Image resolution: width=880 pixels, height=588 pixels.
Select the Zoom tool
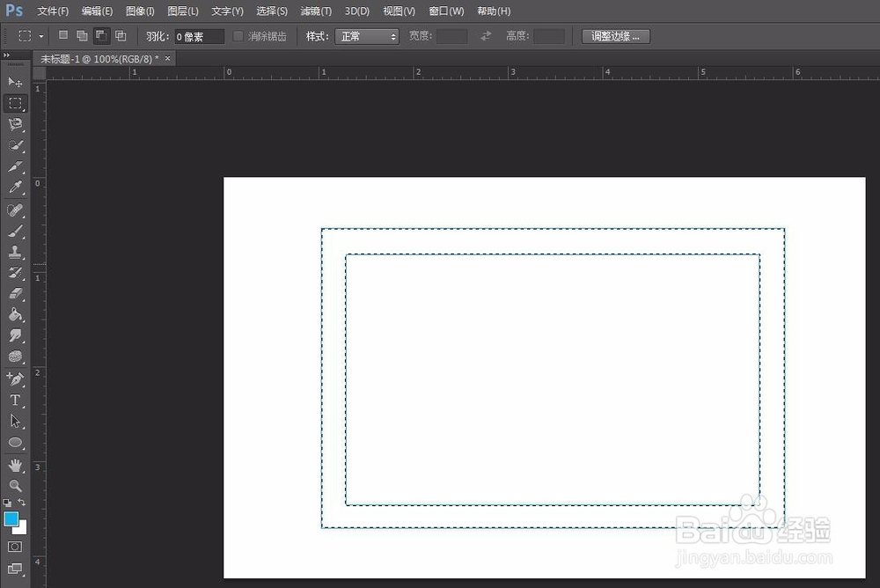pyautogui.click(x=15, y=486)
